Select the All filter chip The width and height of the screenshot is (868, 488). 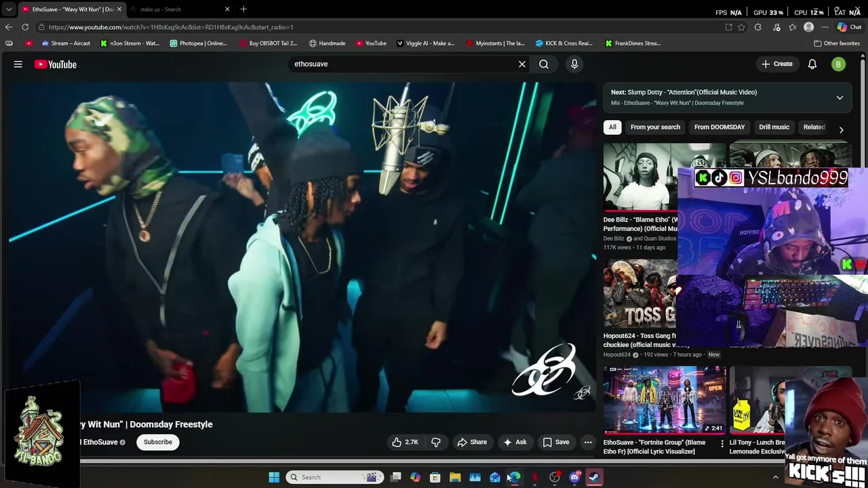[612, 127]
